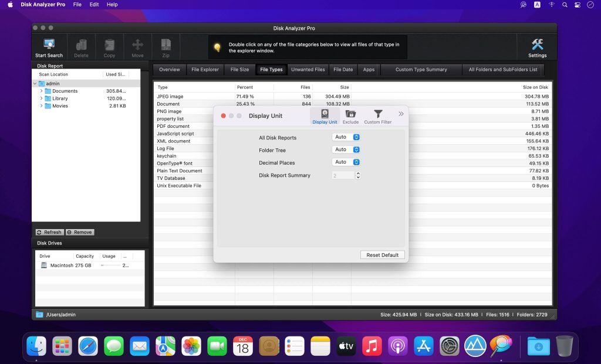Start a new search scan
The height and width of the screenshot is (364, 601).
click(x=49, y=47)
